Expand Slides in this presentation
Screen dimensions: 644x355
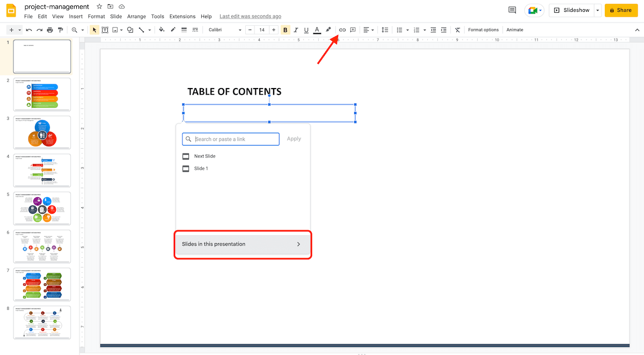(243, 244)
